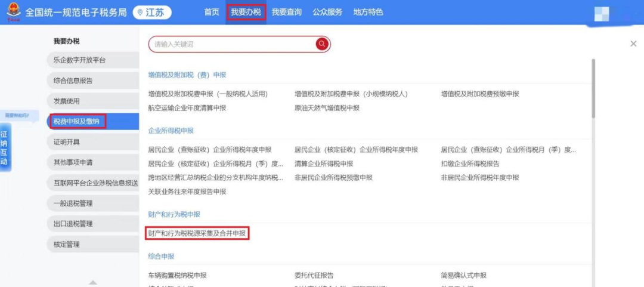Screen dimensions: 644x287
Task: Click 车辆购置税纳税申报 link
Action: click(x=177, y=275)
